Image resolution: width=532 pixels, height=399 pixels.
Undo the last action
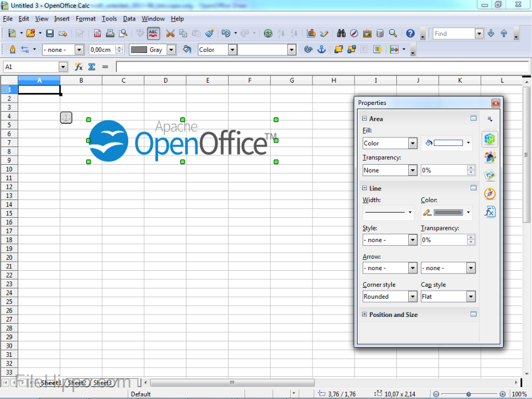click(x=226, y=33)
